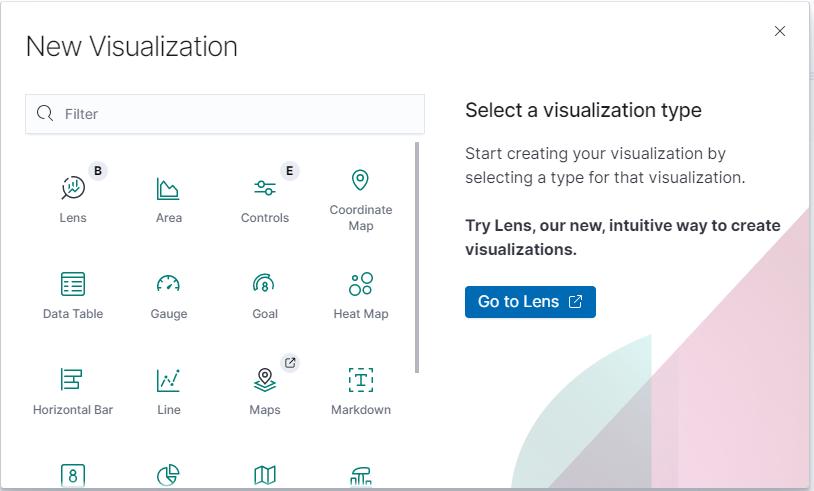Choose the Horizontal Bar chart type

pos(73,388)
